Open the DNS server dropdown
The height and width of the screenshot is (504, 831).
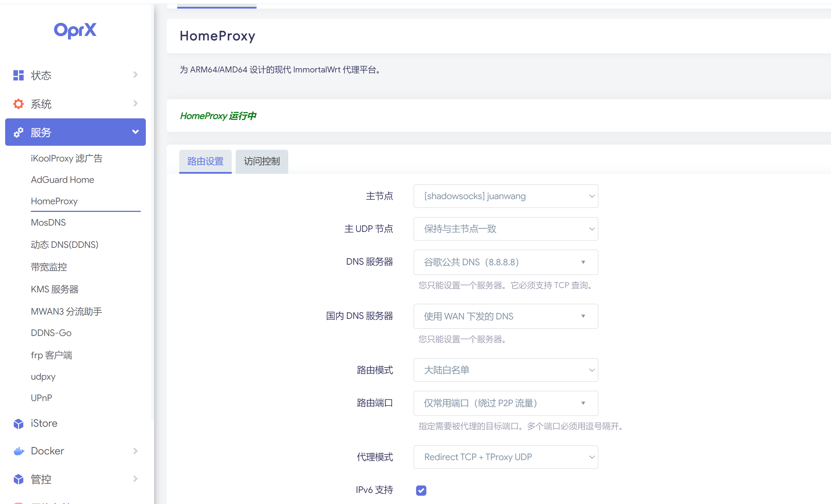(505, 262)
